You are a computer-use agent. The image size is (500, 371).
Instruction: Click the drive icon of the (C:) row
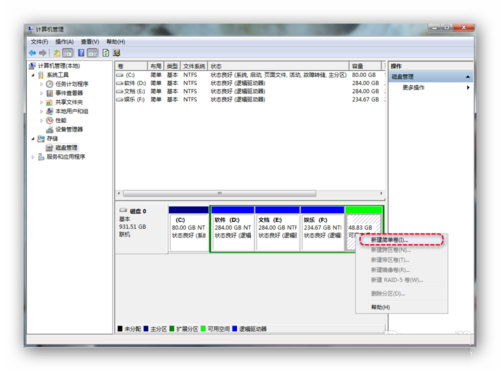(x=120, y=75)
